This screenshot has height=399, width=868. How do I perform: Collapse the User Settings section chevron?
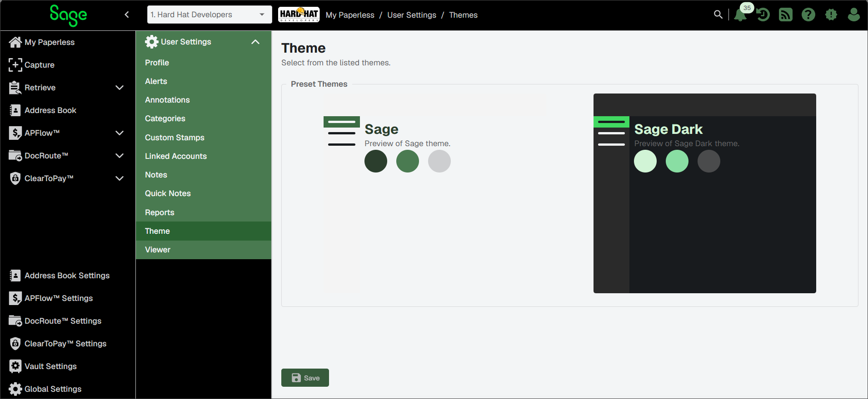tap(255, 42)
